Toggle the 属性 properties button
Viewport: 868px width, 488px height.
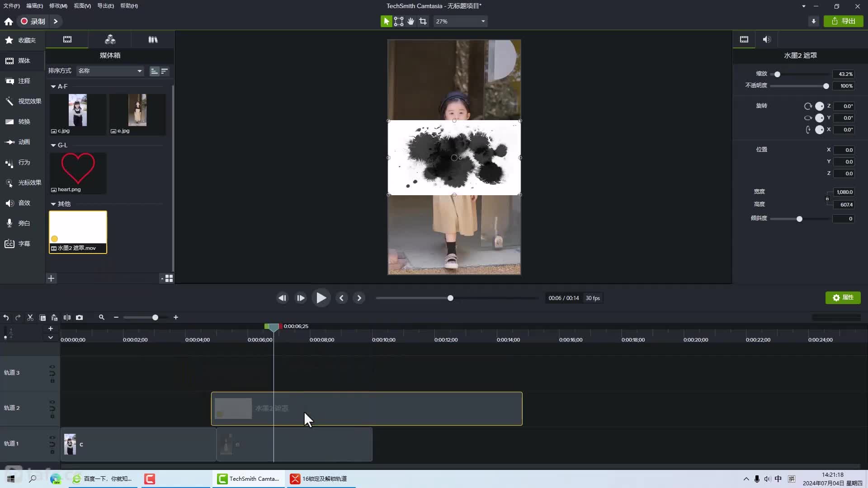(843, 298)
